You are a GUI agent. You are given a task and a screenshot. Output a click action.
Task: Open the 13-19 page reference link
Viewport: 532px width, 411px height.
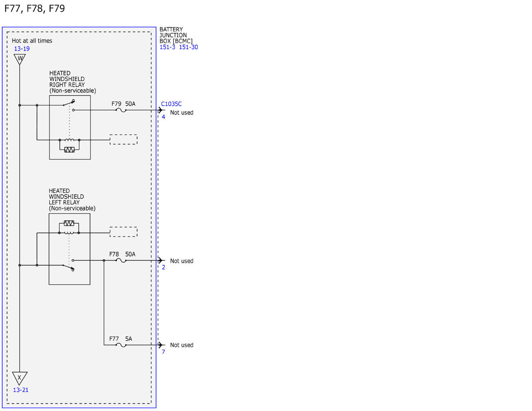tap(22, 48)
